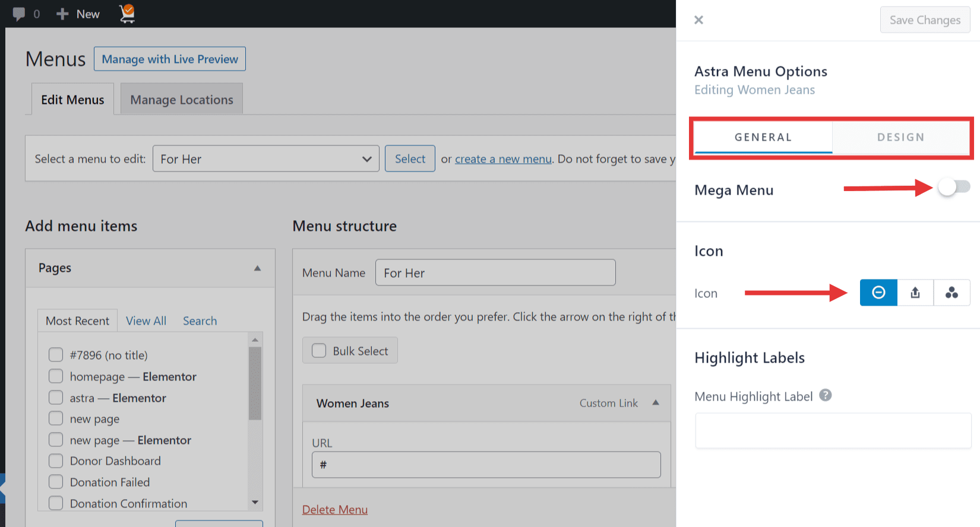Check the Donation Confirmation page
Viewport: 980px width, 527px height.
coord(56,503)
